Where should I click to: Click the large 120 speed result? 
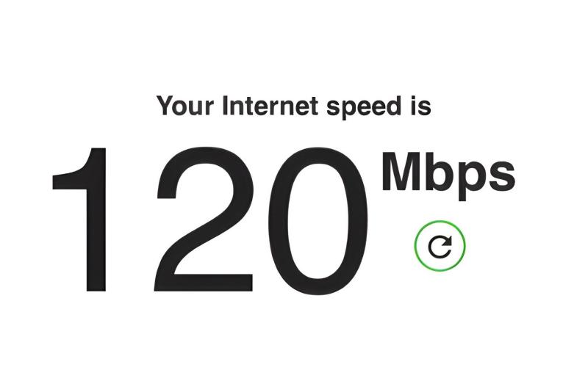click(x=210, y=220)
